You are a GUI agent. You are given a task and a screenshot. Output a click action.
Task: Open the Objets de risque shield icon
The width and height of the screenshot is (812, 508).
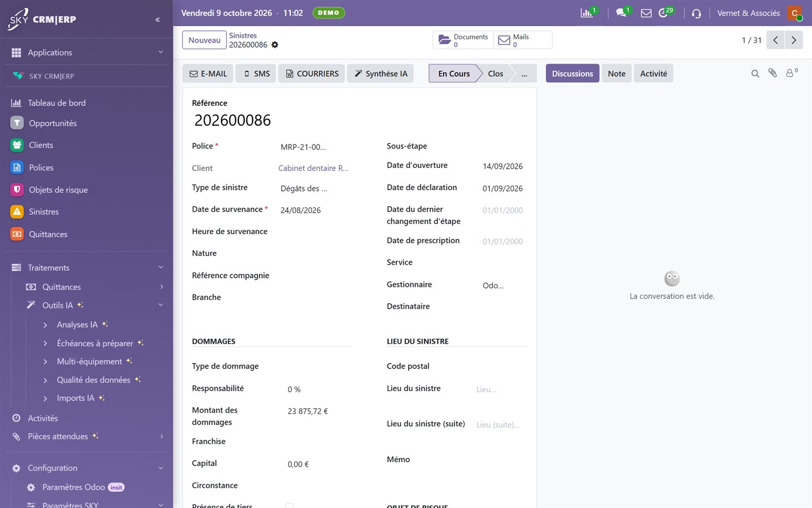tap(17, 189)
